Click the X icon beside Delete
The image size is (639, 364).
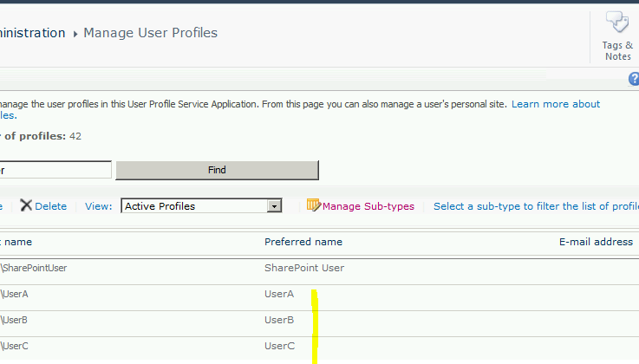pyautogui.click(x=26, y=205)
